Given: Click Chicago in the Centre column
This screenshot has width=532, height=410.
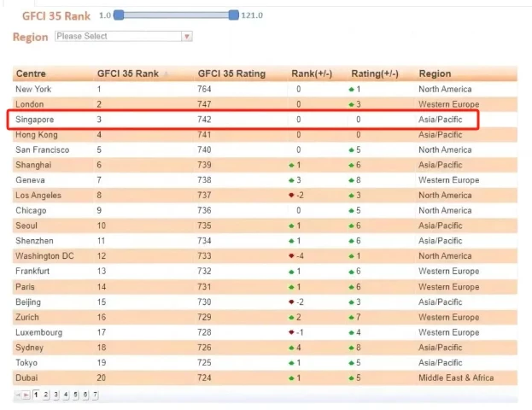Looking at the screenshot, I should (31, 210).
